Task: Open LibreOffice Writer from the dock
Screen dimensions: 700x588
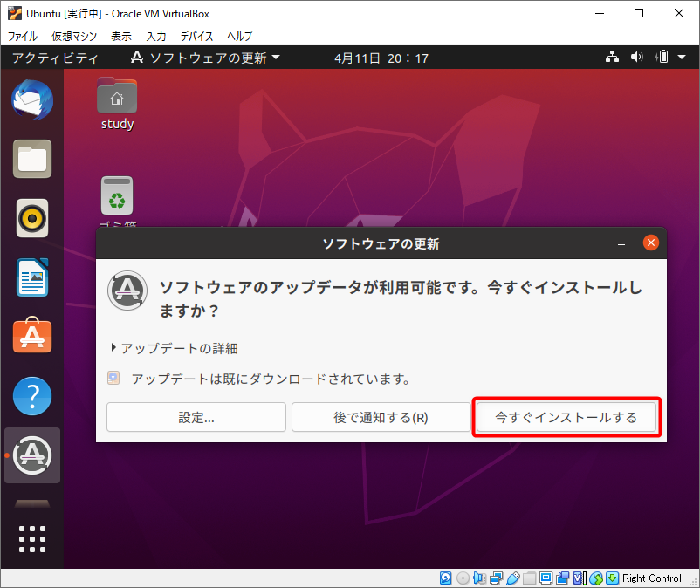Action: (x=32, y=277)
